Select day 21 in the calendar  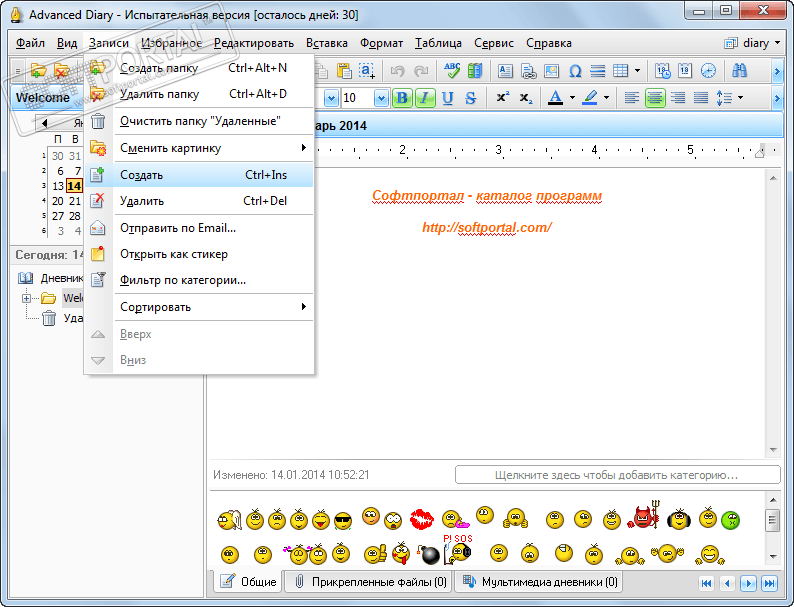75,201
